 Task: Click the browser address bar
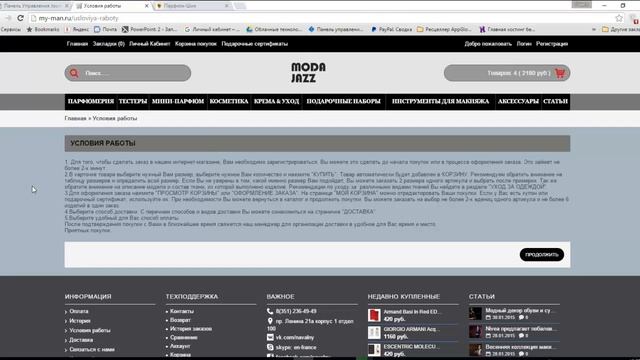coord(322,18)
